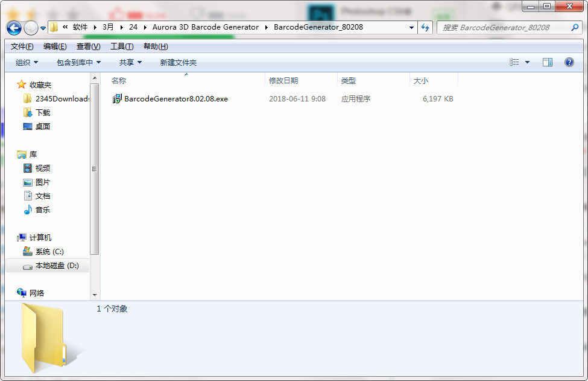Open the Help icon on the toolbar
This screenshot has height=381, width=588.
(x=569, y=62)
